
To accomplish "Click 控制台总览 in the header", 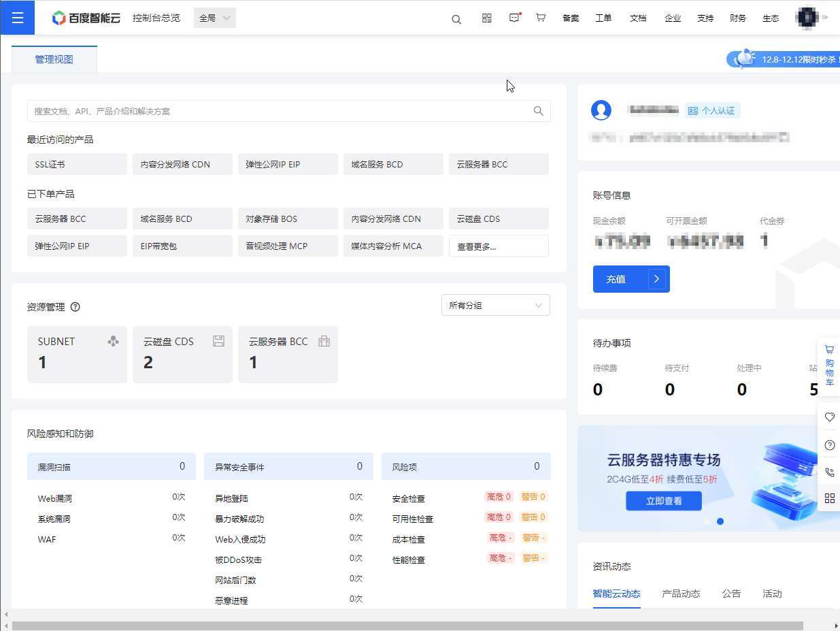I will coord(156,18).
